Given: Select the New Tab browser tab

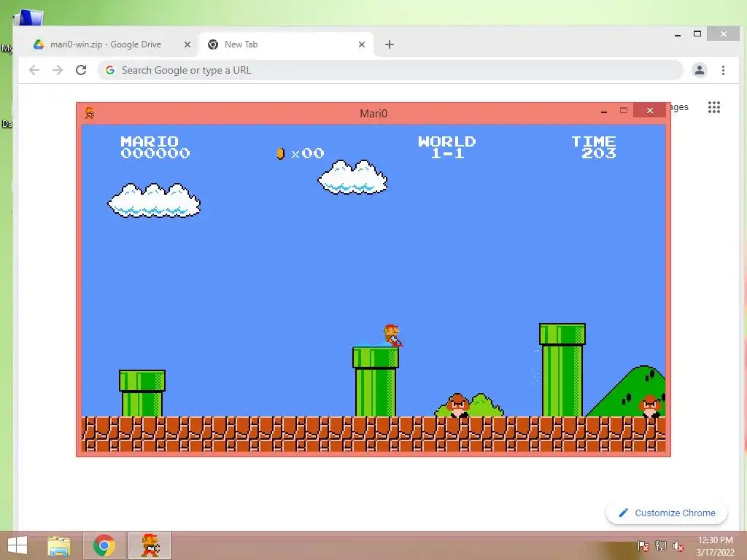Looking at the screenshot, I should (286, 44).
